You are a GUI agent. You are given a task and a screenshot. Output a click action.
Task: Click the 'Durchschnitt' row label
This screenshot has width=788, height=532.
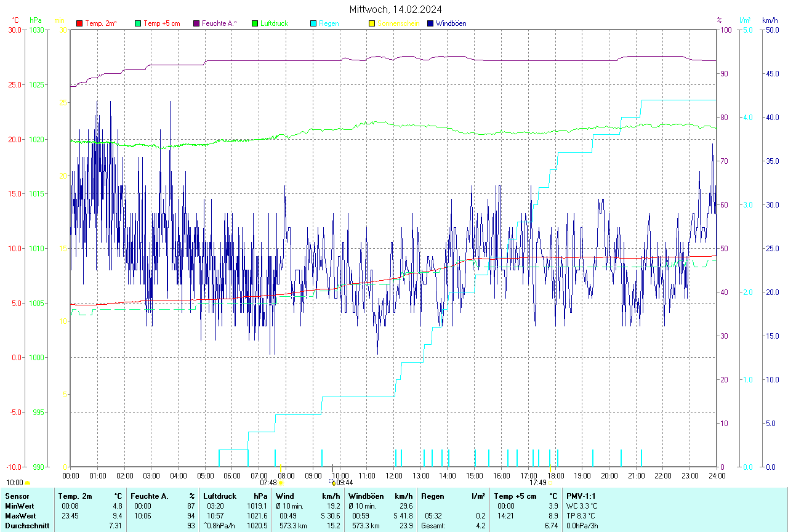click(27, 526)
